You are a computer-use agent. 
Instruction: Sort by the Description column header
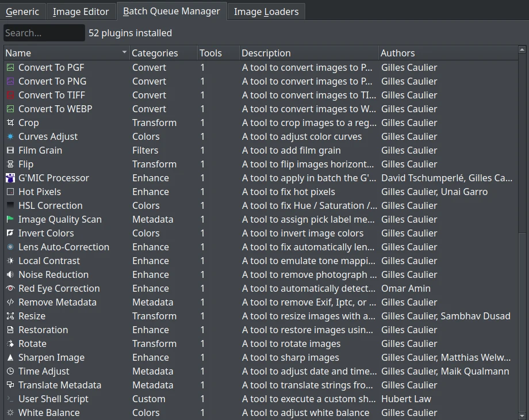coord(309,53)
